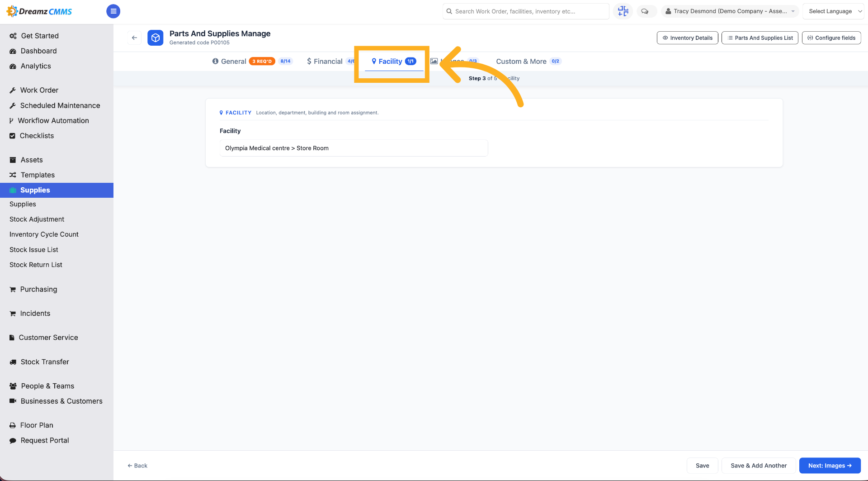Click the Purchasing cart icon

pyautogui.click(x=13, y=289)
